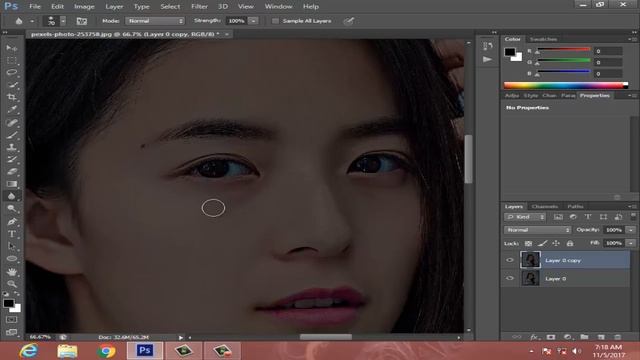Hide Layer 0 visibility eye
Viewport: 640px width, 360px height.
point(510,278)
